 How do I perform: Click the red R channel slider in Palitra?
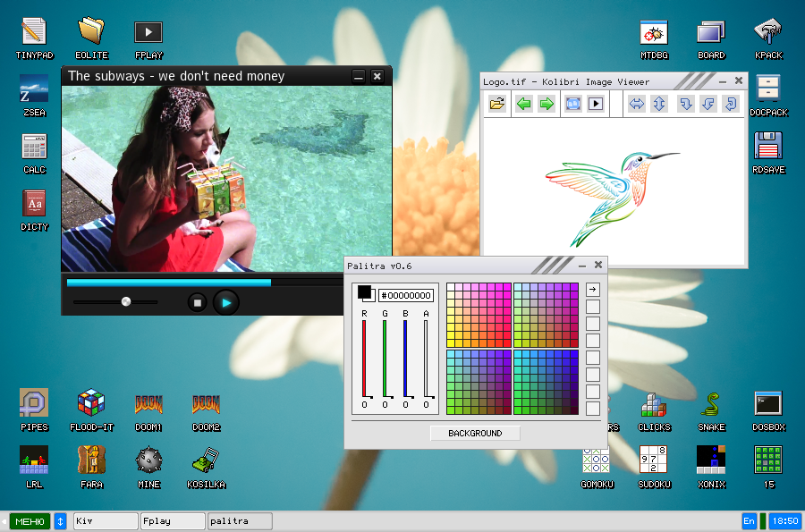point(364,358)
